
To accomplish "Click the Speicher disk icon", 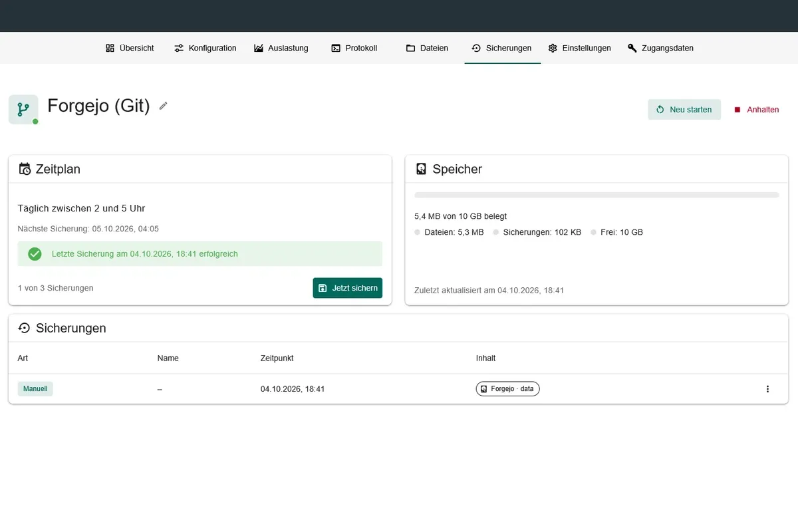I will (x=421, y=169).
